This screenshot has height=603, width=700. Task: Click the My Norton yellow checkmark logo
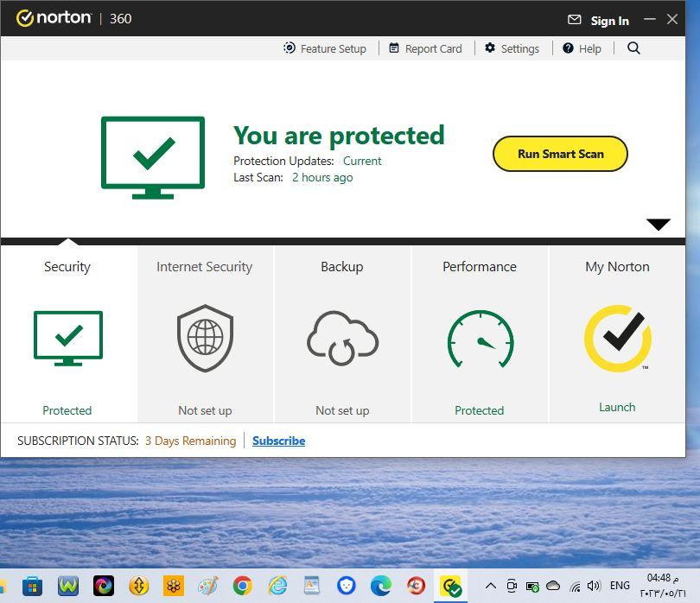tap(618, 339)
